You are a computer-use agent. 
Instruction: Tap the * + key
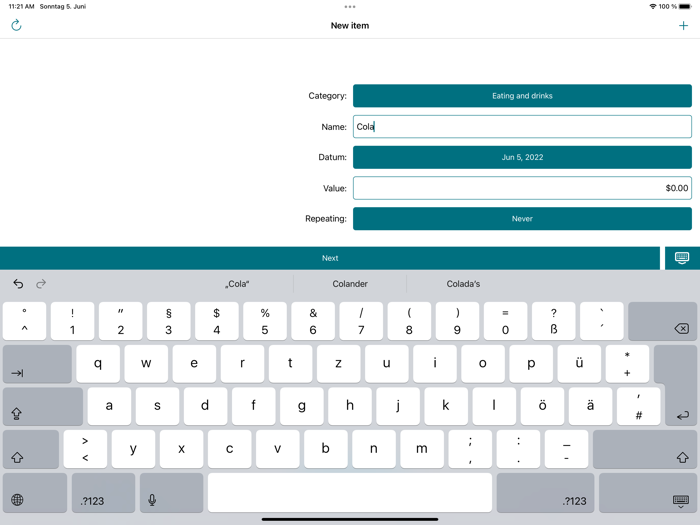coord(627,364)
